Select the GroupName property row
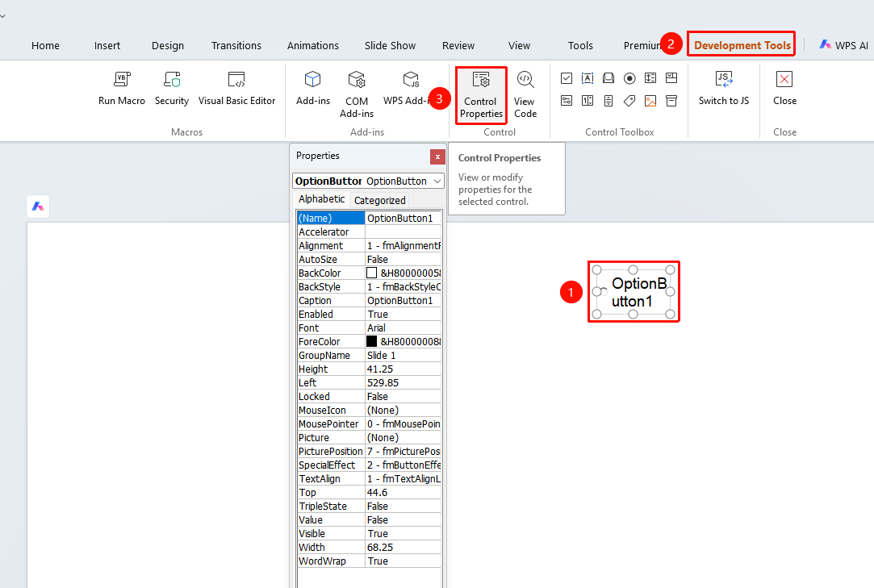The height and width of the screenshot is (588, 874). 369,355
